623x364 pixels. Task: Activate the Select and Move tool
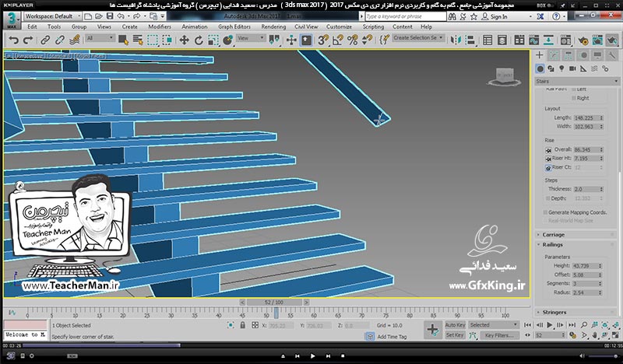click(184, 40)
